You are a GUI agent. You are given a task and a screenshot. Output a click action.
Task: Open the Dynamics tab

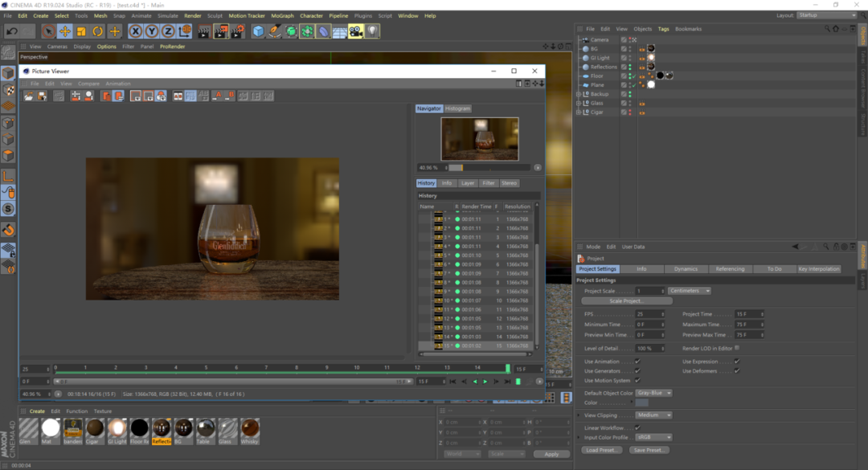686,269
